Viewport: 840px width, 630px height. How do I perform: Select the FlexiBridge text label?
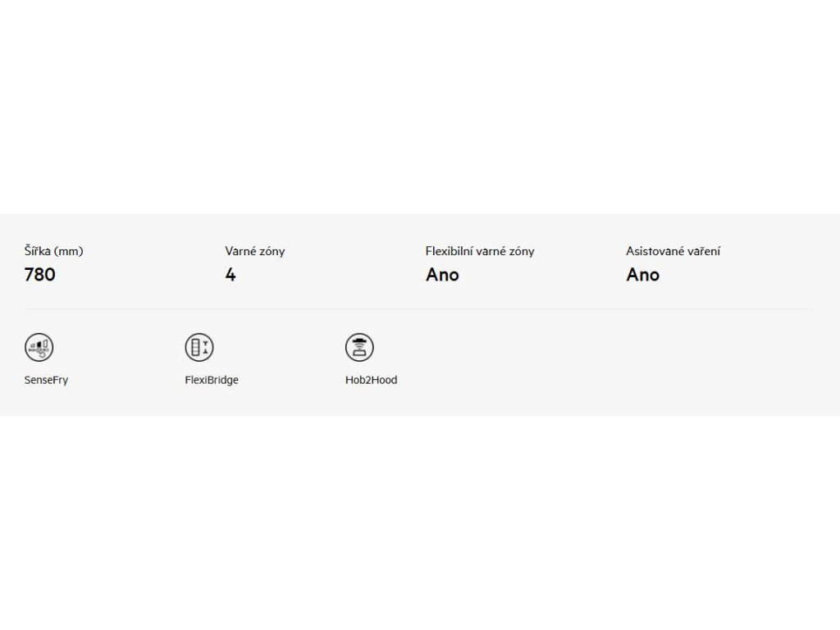pyautogui.click(x=212, y=380)
